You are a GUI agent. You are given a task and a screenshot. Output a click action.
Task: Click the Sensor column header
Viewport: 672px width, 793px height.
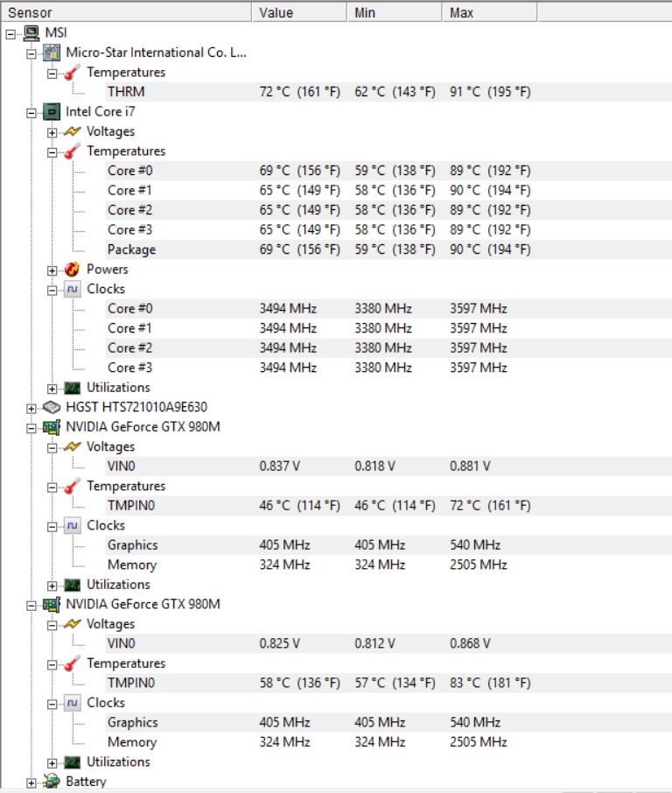126,12
